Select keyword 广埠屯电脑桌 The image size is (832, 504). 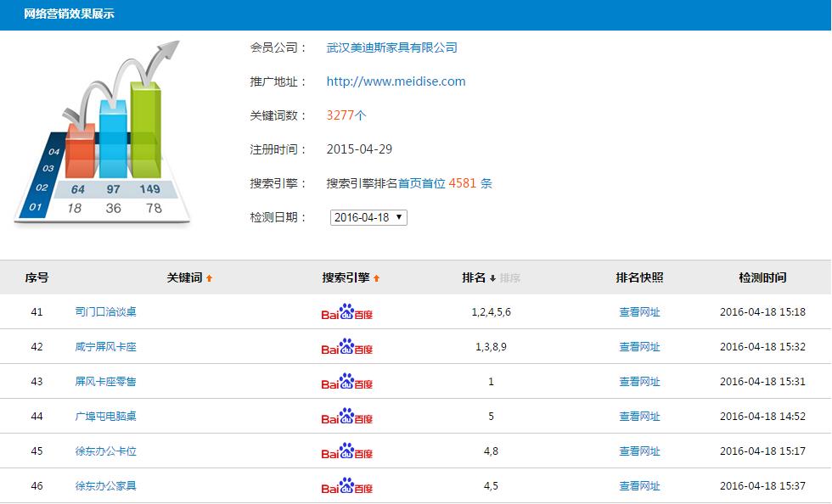[x=105, y=417]
